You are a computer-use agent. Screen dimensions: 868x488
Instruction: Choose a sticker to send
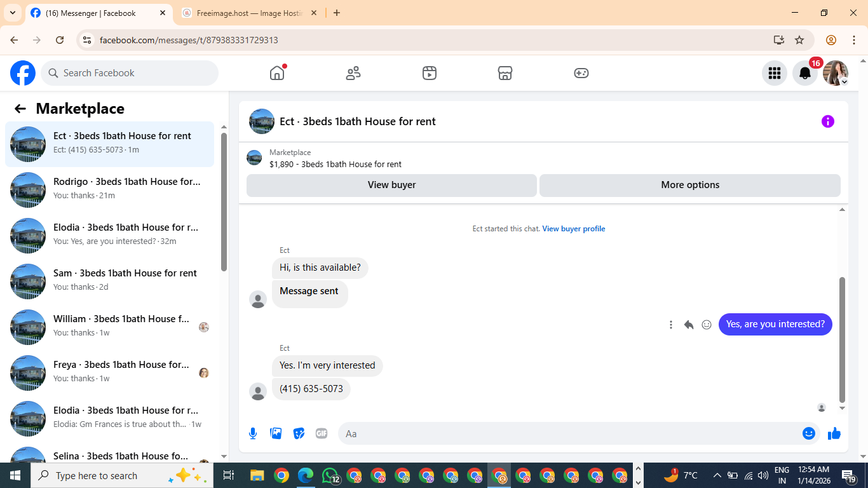tap(299, 433)
